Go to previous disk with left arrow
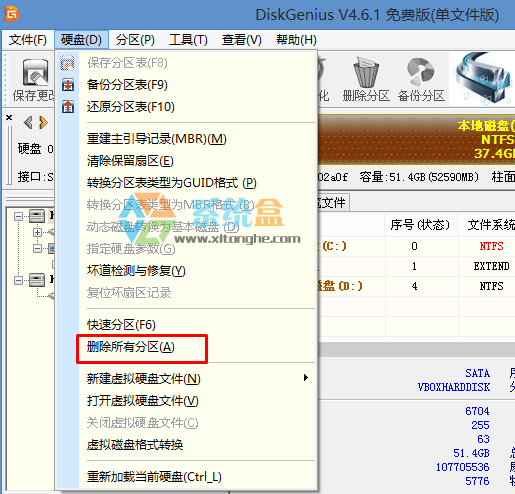Image resolution: width=515 pixels, height=494 pixels. pyautogui.click(x=28, y=123)
